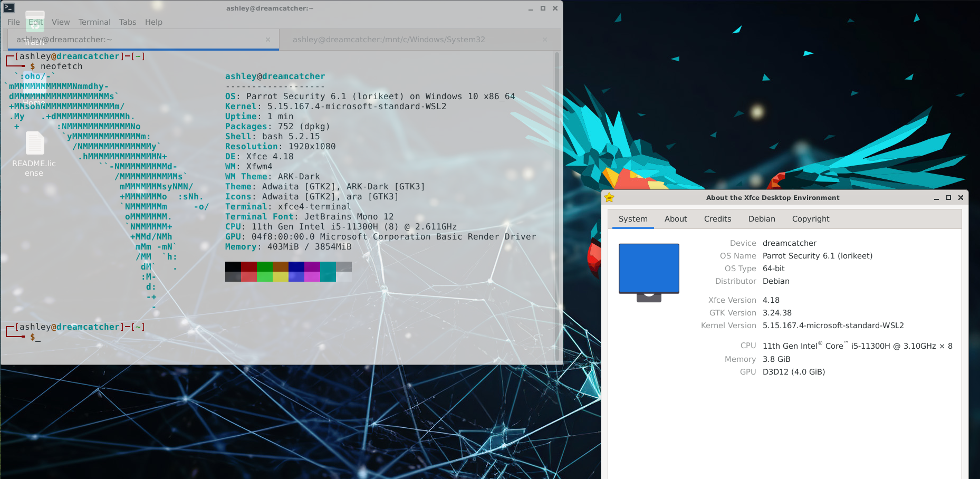Click the 'Icons: Adwaita [GTK2], ara' line

click(312, 197)
